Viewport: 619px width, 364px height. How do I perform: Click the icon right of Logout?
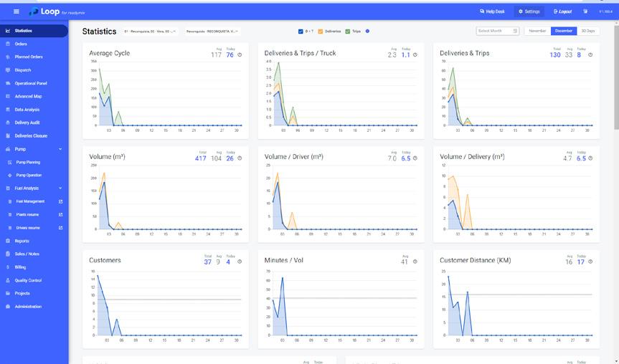[585, 11]
